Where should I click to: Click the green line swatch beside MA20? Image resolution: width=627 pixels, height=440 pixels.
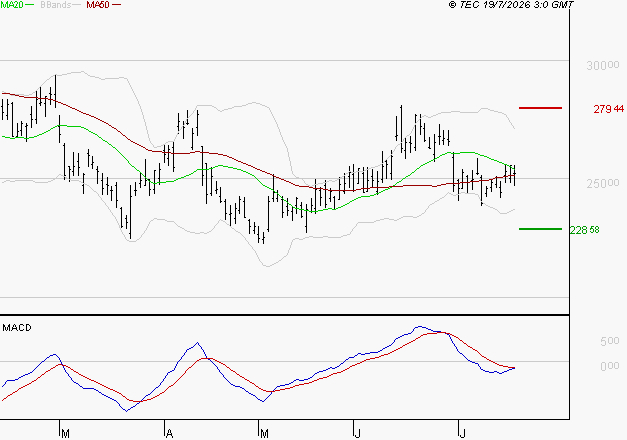pyautogui.click(x=30, y=4)
